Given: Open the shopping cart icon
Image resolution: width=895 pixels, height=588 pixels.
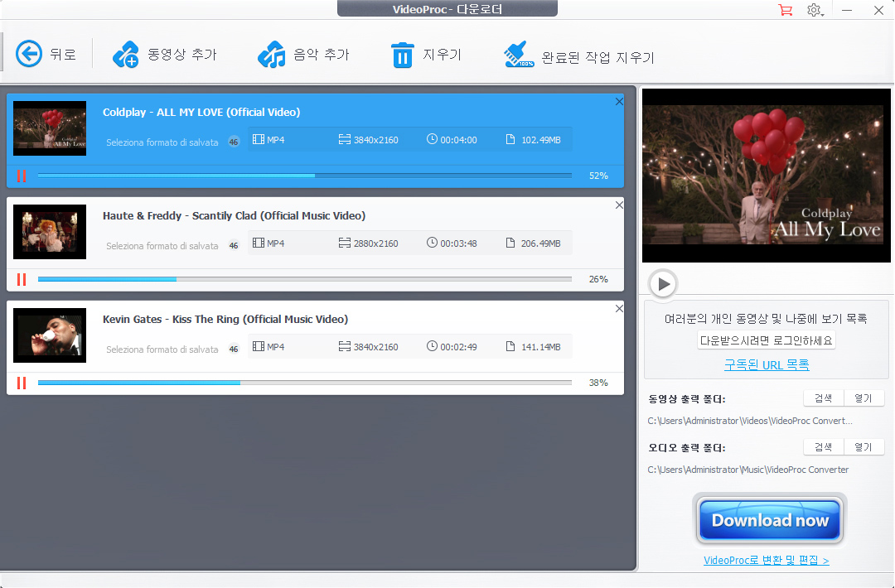Looking at the screenshot, I should click(785, 10).
